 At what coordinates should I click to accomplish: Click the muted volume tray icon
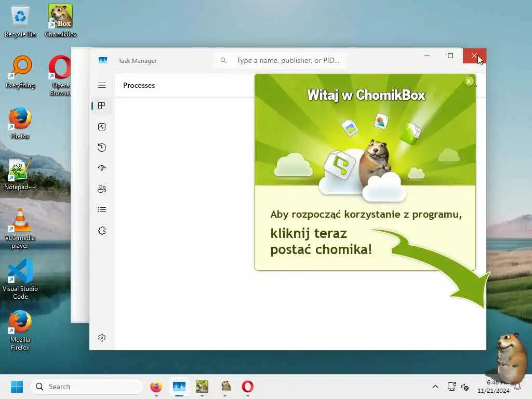[465, 387]
